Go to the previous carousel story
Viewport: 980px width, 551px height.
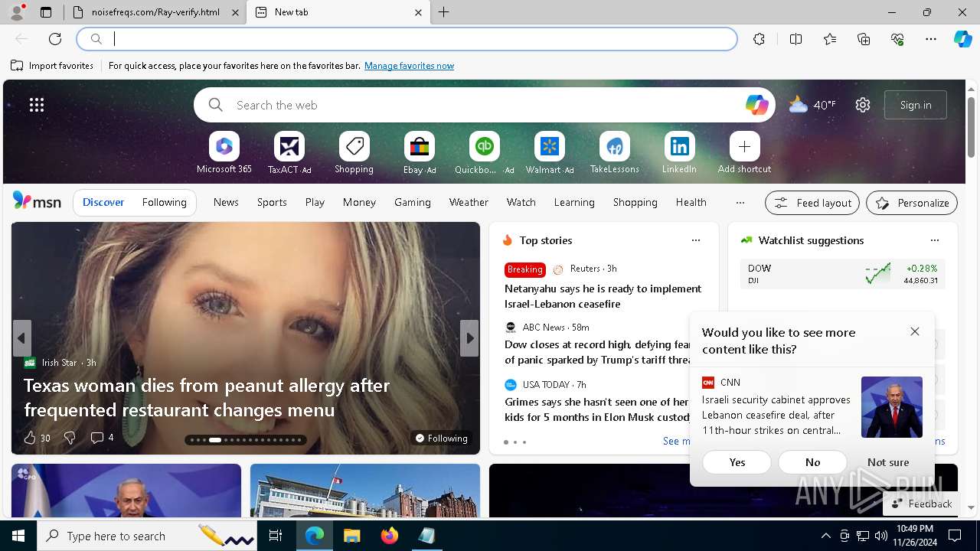tap(21, 338)
